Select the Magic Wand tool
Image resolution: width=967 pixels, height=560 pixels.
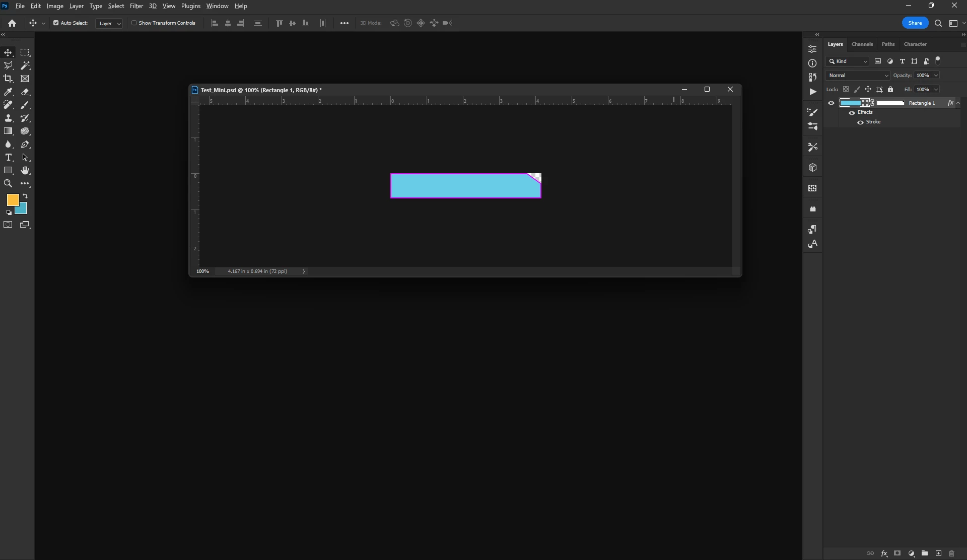25,65
